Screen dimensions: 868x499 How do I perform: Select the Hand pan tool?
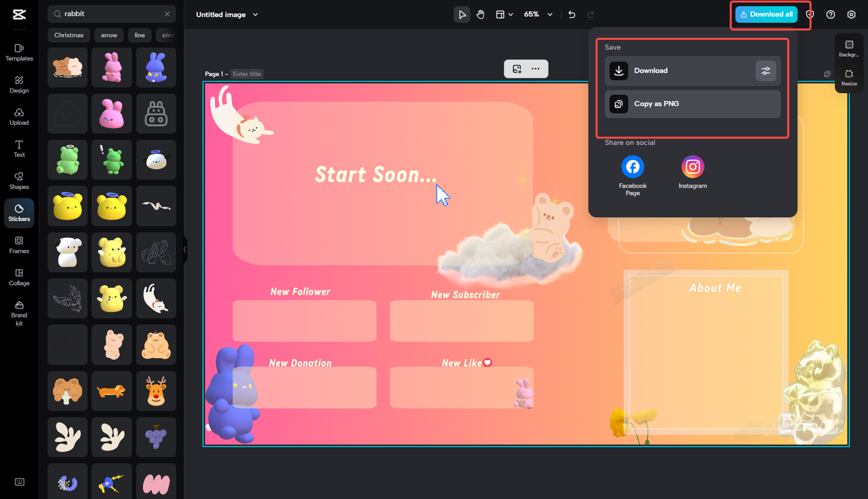(x=480, y=14)
